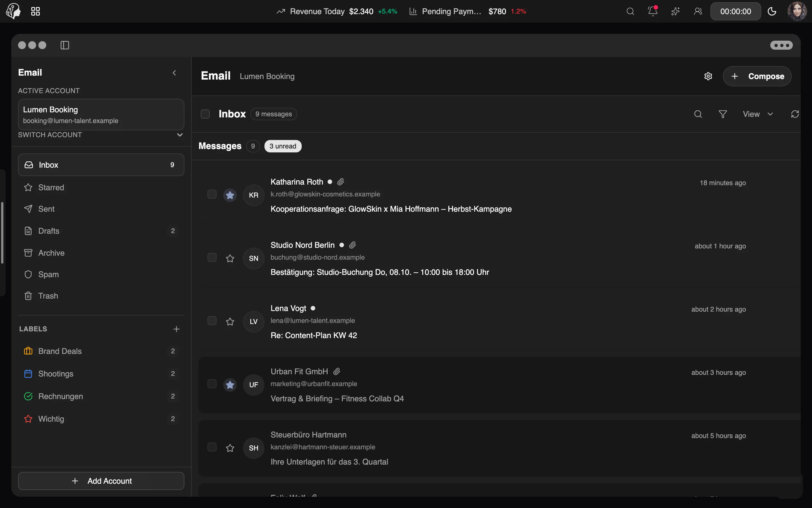Click the Compose button
Image resolution: width=812 pixels, height=508 pixels.
coord(757,76)
